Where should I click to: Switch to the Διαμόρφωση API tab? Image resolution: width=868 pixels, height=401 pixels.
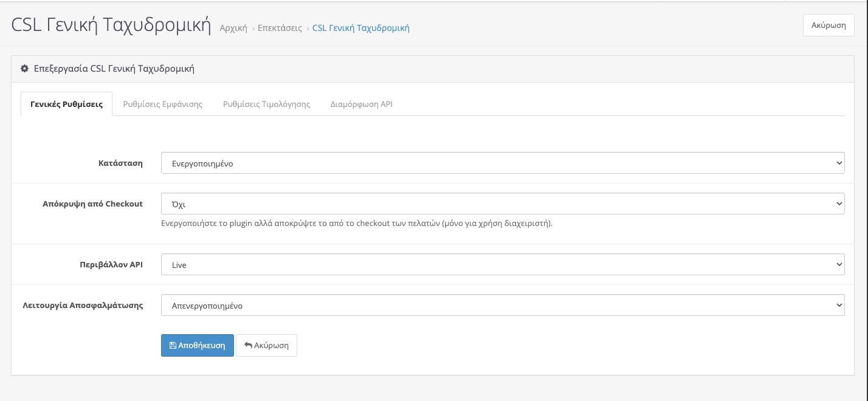[x=362, y=104]
